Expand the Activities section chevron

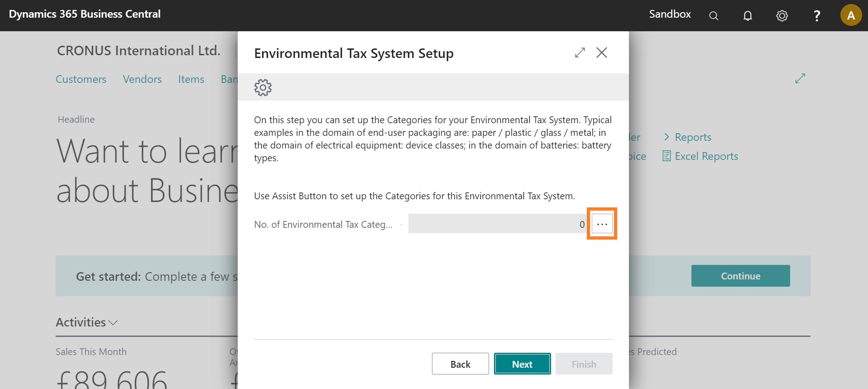(113, 322)
